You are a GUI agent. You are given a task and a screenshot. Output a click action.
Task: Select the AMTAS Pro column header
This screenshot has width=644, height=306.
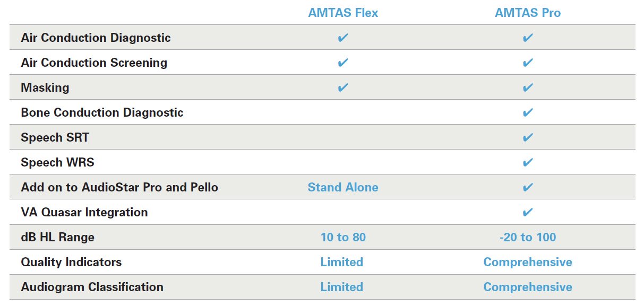point(527,13)
